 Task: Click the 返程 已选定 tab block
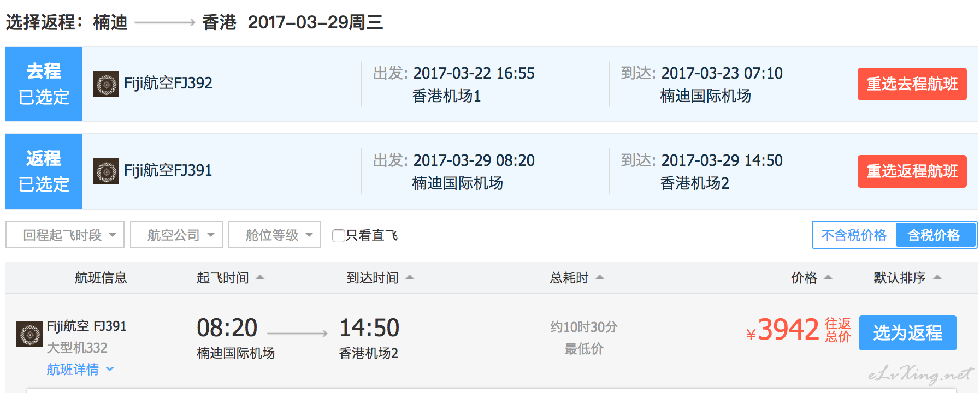(x=44, y=171)
